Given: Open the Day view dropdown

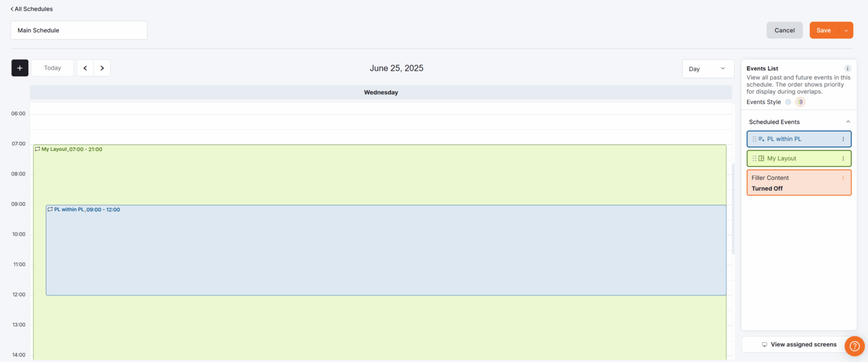Looking at the screenshot, I should (708, 68).
